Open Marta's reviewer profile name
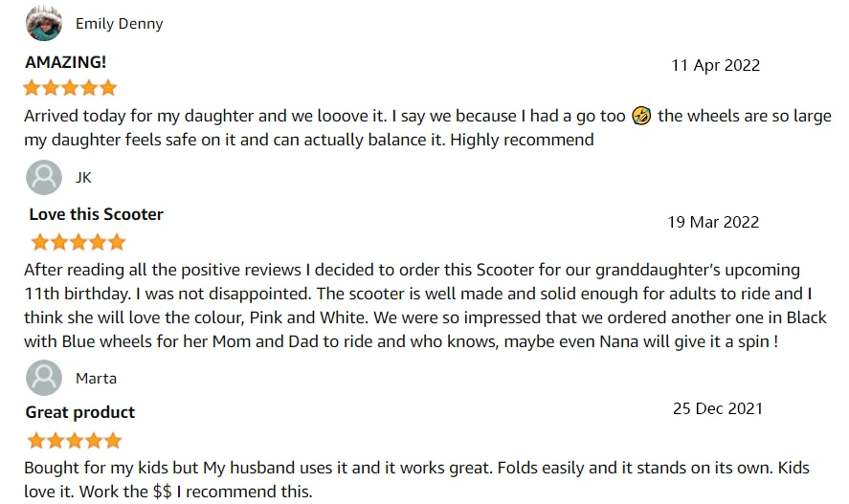Viewport: 849px width, 504px height. [x=96, y=379]
